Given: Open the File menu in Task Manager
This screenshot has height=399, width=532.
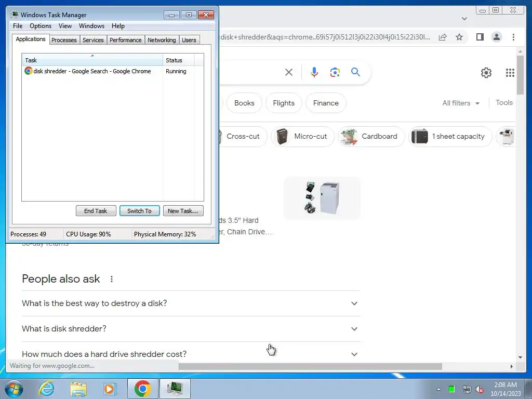Looking at the screenshot, I should [18, 26].
